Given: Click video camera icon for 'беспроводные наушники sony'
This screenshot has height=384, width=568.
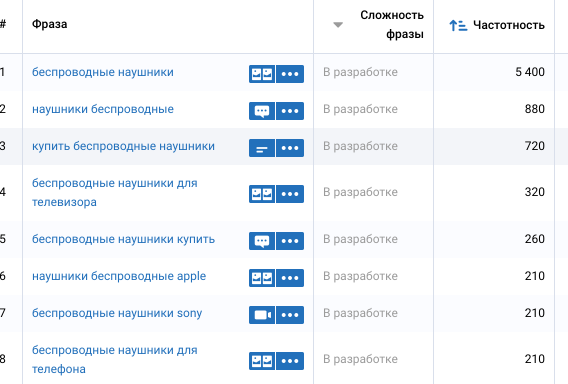Looking at the screenshot, I should tap(262, 315).
